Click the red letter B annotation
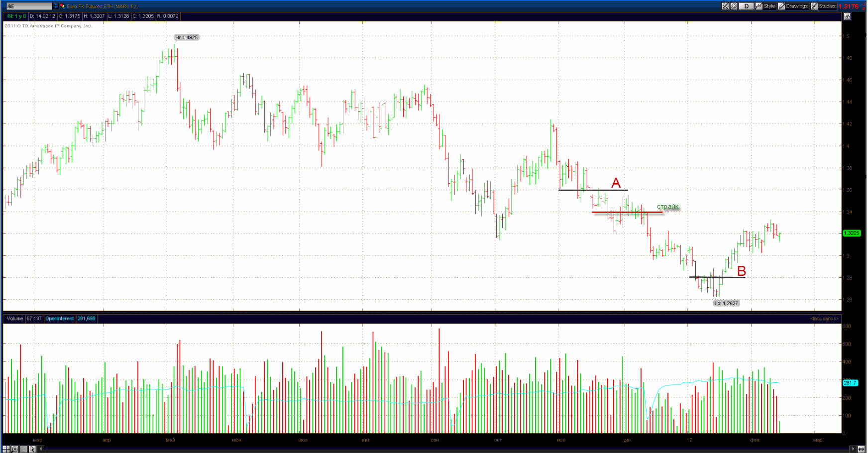This screenshot has height=453, width=868. 742,271
